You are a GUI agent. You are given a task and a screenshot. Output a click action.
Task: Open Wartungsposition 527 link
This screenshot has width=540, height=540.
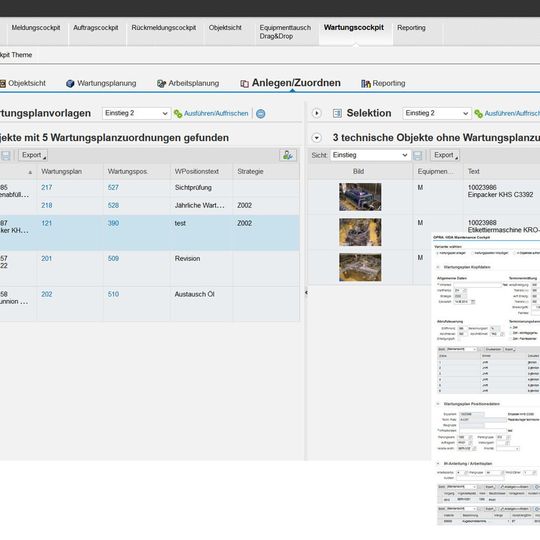pos(113,188)
